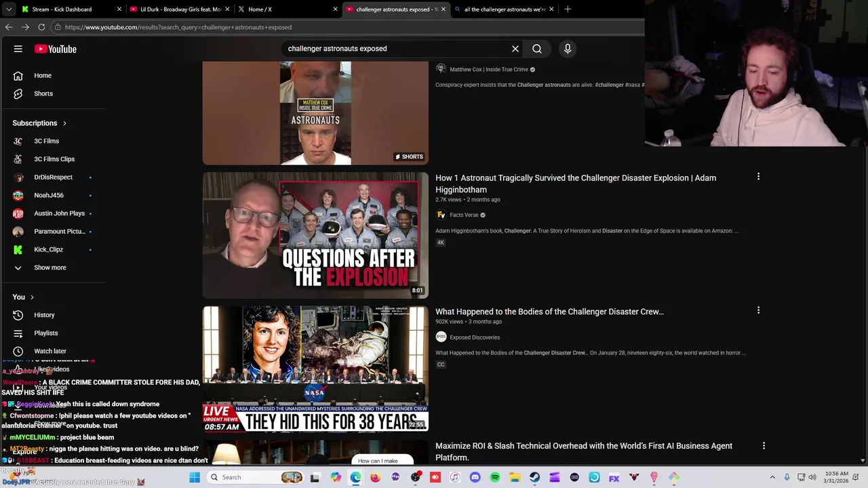Click the Matthew Cox channel avatar

(x=441, y=69)
